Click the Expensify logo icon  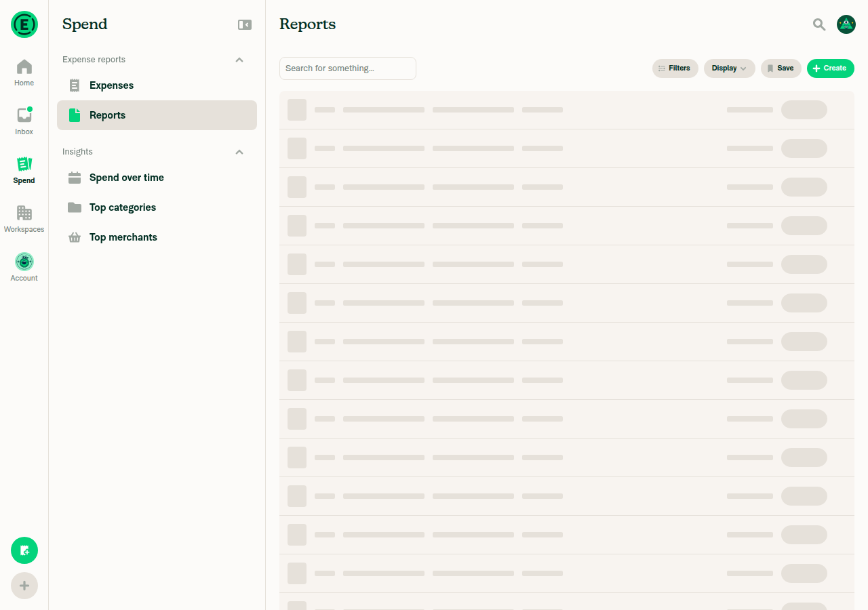pyautogui.click(x=24, y=24)
